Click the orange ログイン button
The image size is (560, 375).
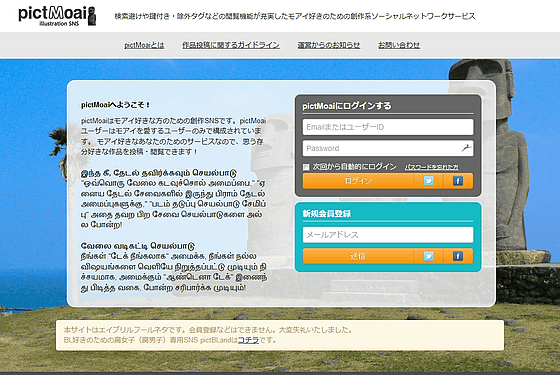pyautogui.click(x=358, y=181)
